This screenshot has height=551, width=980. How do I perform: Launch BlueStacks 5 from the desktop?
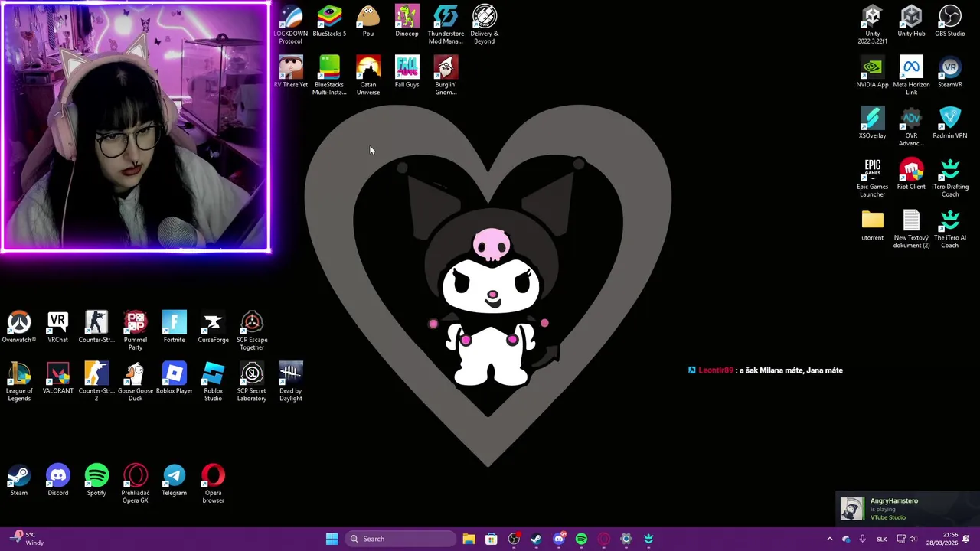pos(329,21)
